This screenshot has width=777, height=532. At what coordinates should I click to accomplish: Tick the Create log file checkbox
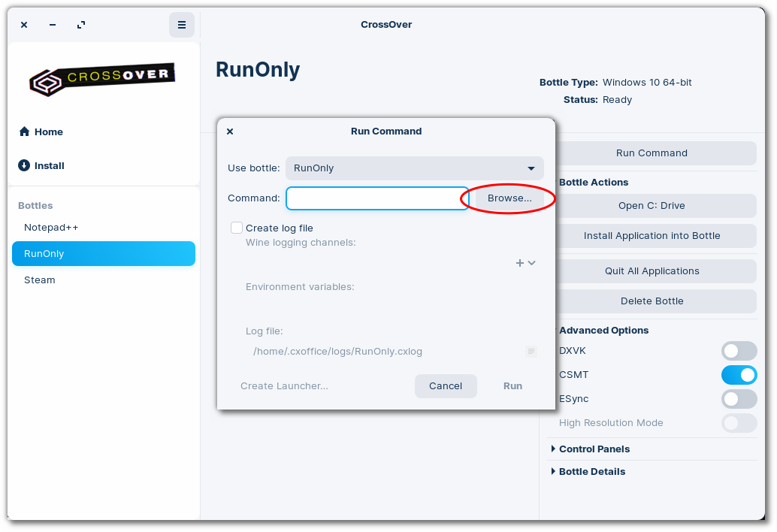click(x=237, y=228)
